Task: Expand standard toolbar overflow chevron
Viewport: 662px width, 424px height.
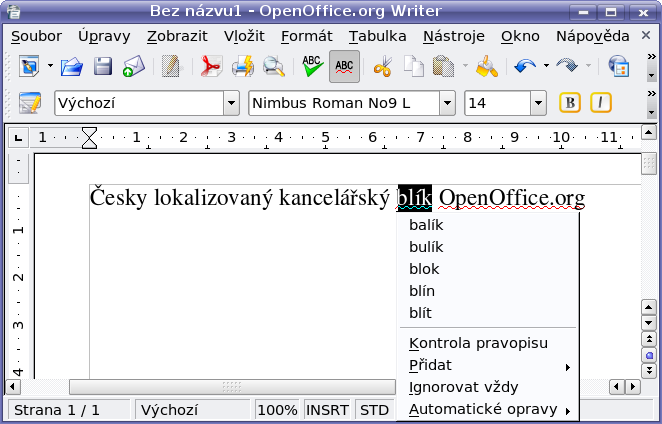Action: (651, 57)
